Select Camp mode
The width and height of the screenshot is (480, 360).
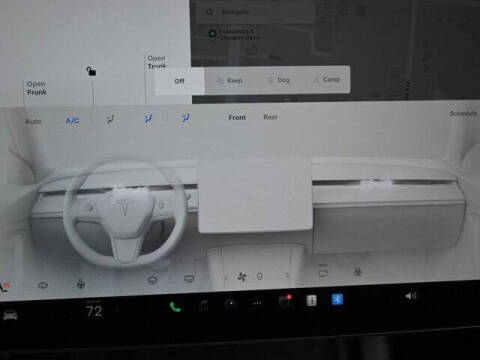(x=327, y=79)
